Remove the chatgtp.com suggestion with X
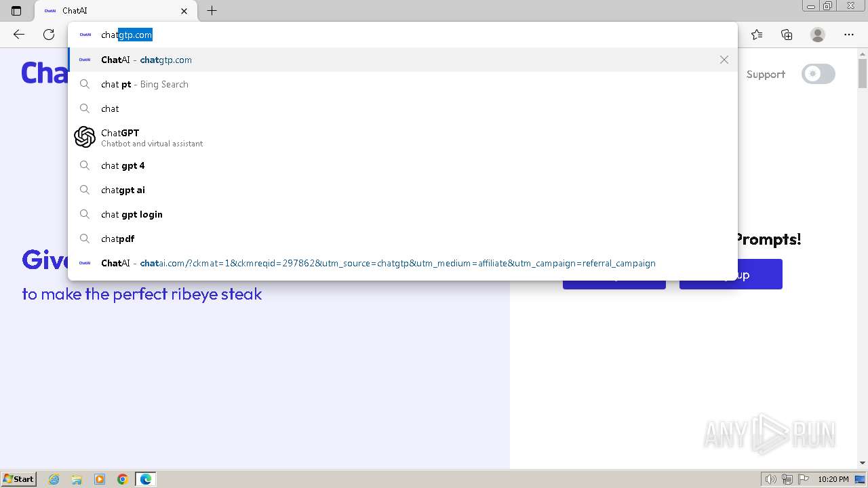The height and width of the screenshot is (488, 868). point(724,60)
